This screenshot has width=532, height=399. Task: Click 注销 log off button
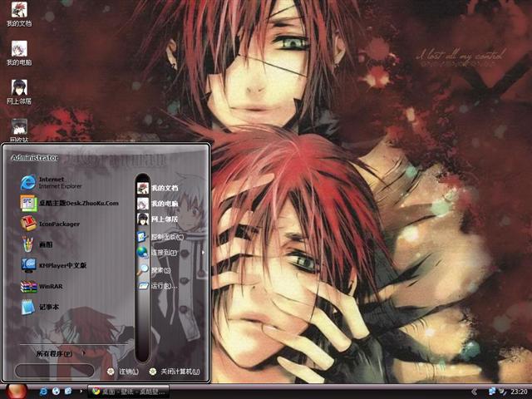pos(123,372)
